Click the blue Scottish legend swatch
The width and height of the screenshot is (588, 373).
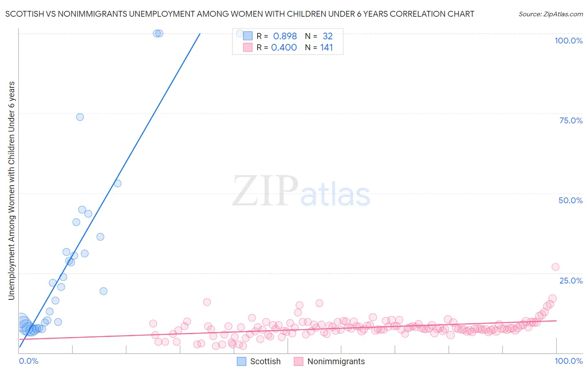241,361
